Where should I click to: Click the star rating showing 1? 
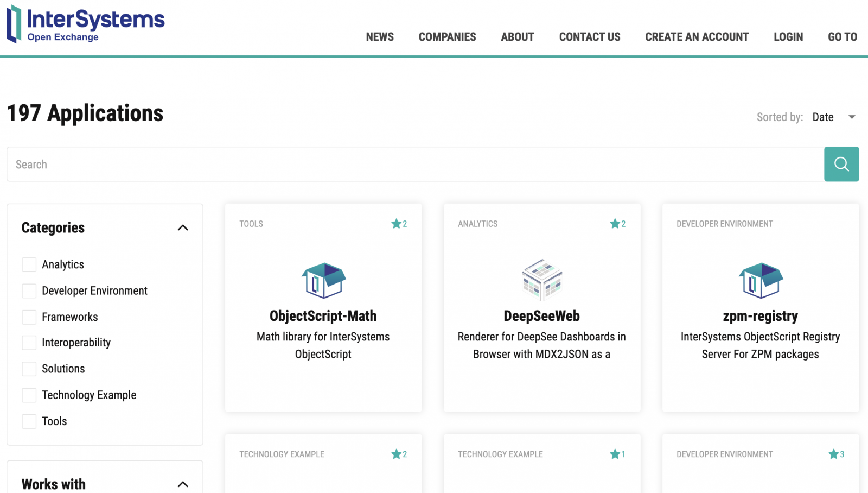coord(618,454)
